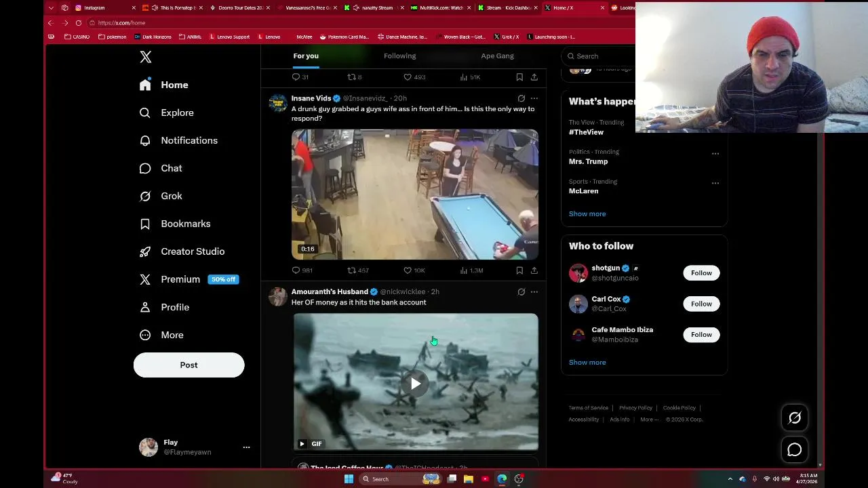Open the More menu in the sidebar
This screenshot has height=488, width=868.
click(161, 335)
